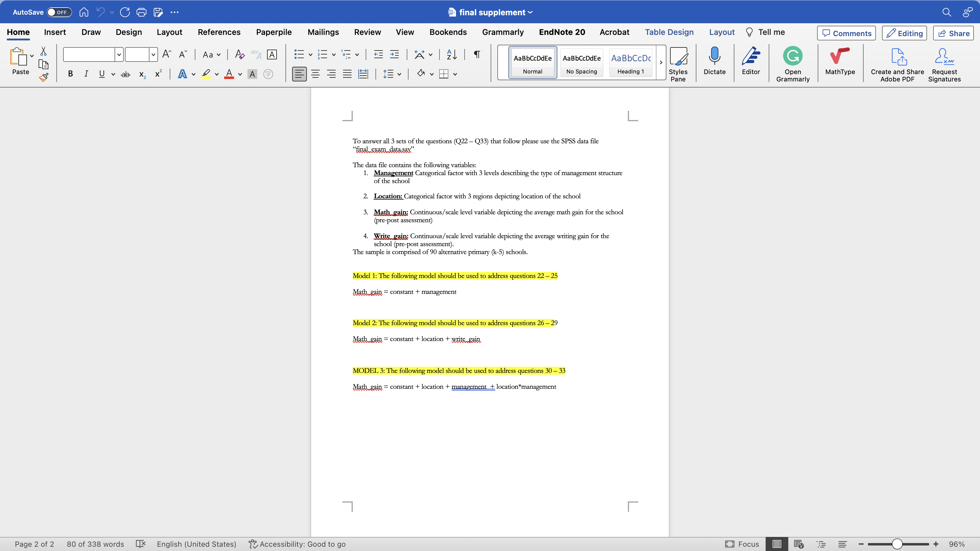This screenshot has width=980, height=551.
Task: Apply yellow text highlight color
Action: coord(206,74)
